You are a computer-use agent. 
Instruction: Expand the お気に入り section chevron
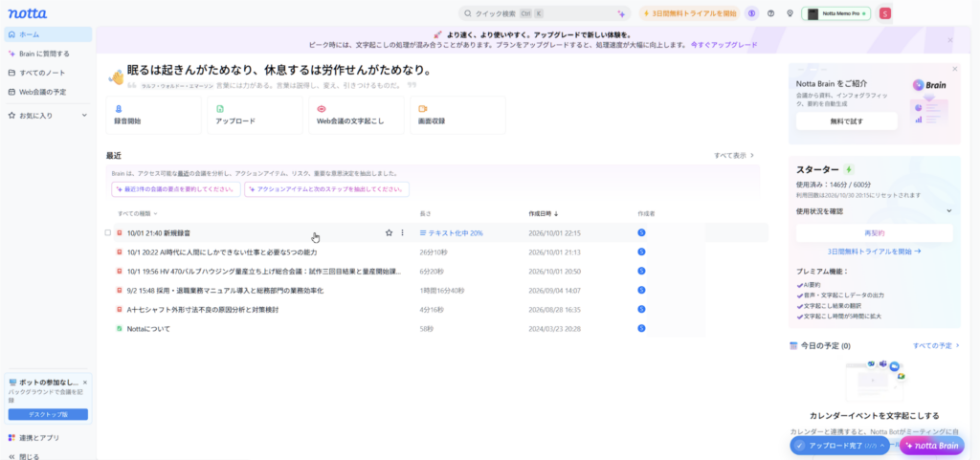click(84, 116)
